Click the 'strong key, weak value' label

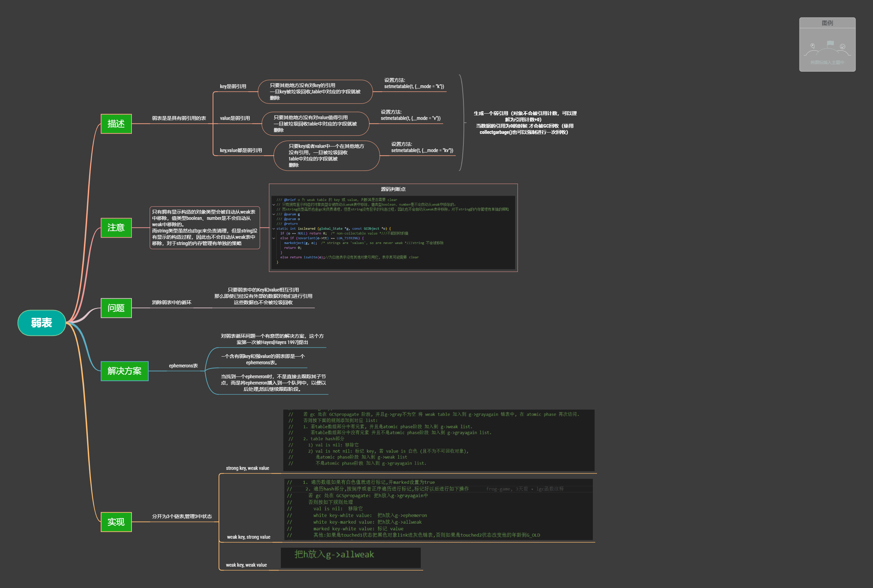coord(247,468)
